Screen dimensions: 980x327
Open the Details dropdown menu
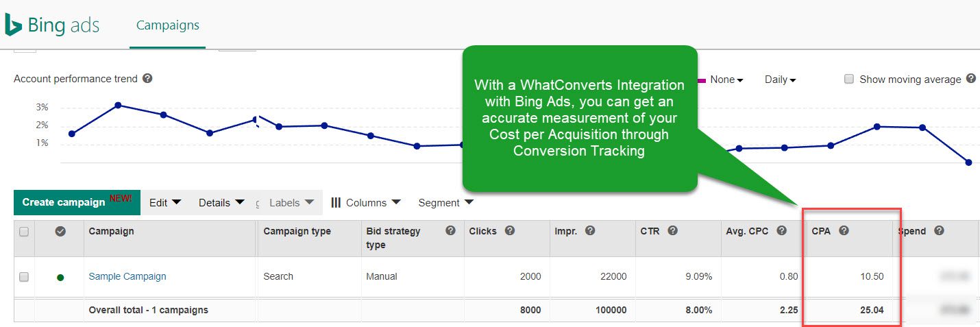(221, 203)
